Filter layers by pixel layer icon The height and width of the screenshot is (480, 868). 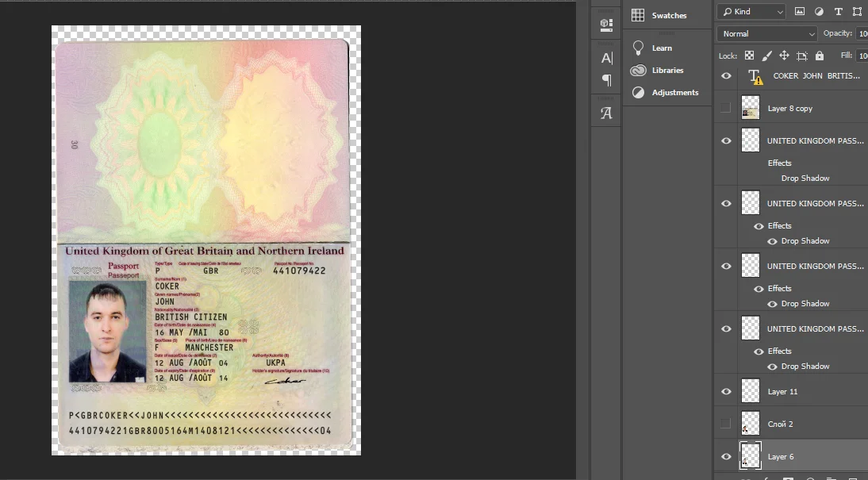(800, 12)
